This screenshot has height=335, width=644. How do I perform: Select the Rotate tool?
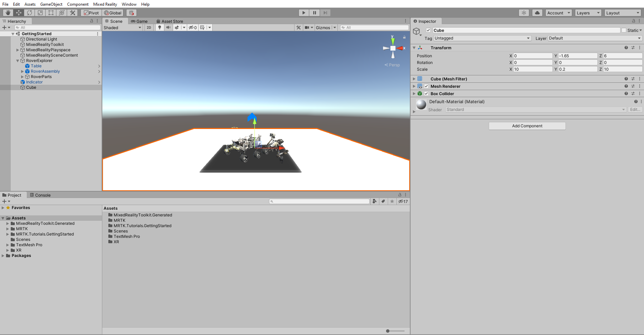tap(30, 13)
